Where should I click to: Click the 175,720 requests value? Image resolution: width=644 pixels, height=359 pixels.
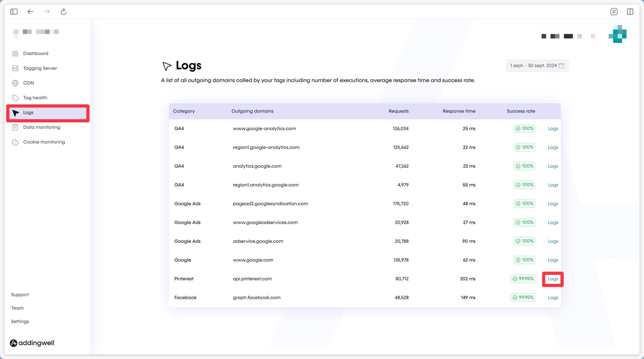tap(400, 203)
